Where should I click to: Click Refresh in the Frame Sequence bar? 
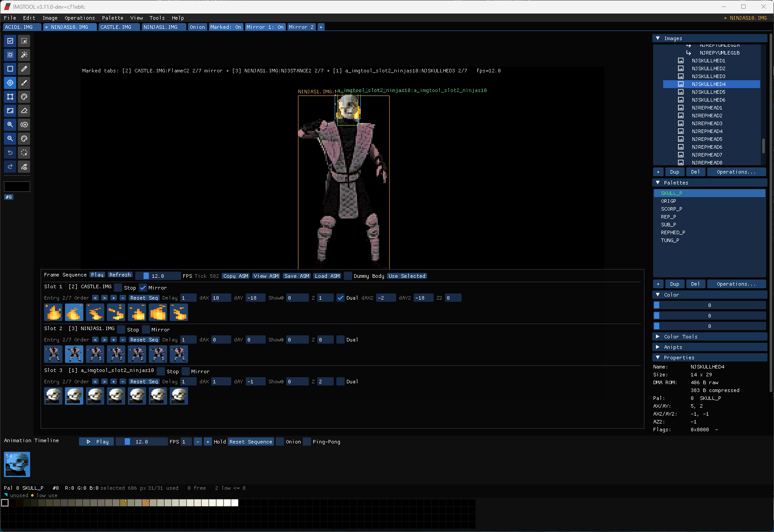click(x=120, y=275)
